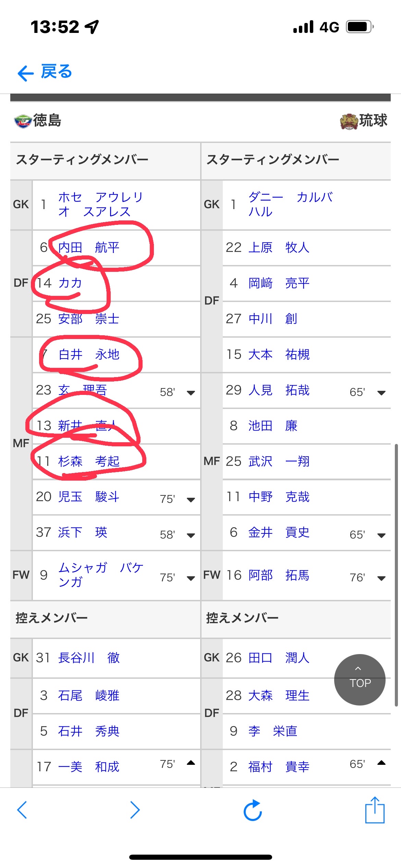Open the share sheet icon
This screenshot has width=401, height=868.
[375, 810]
